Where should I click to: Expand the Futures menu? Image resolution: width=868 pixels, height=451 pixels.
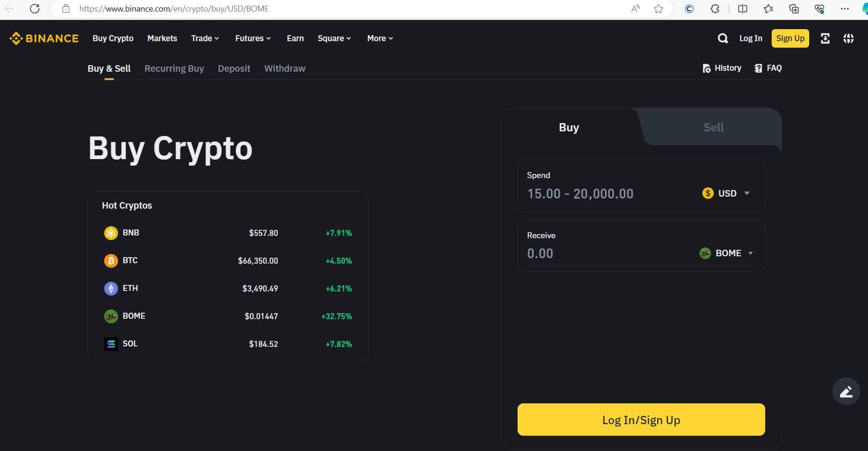tap(253, 38)
